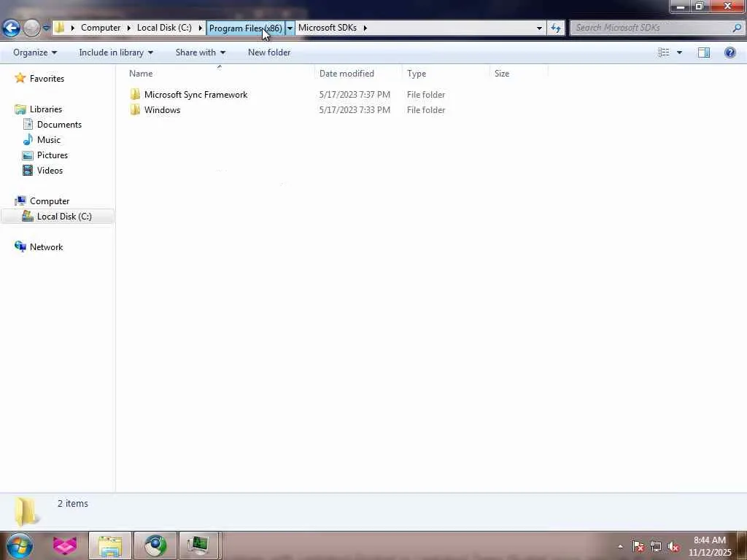Create a New folder
This screenshot has height=560, width=747.
pos(269,52)
